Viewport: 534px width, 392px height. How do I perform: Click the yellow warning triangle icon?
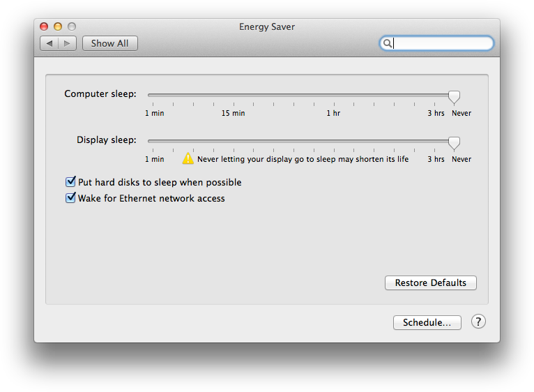[x=188, y=158]
